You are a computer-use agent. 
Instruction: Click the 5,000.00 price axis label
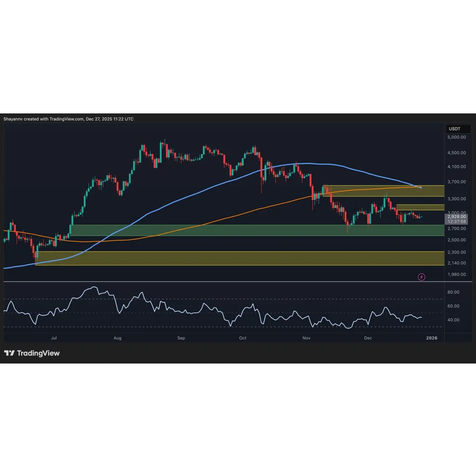456,137
